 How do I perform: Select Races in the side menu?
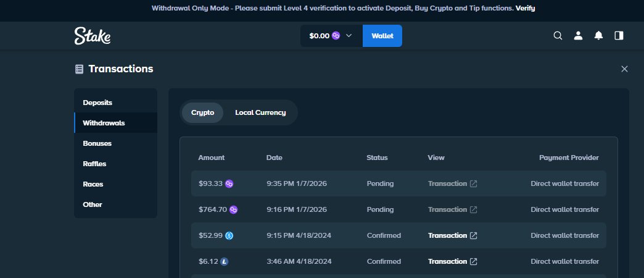pyautogui.click(x=116, y=184)
